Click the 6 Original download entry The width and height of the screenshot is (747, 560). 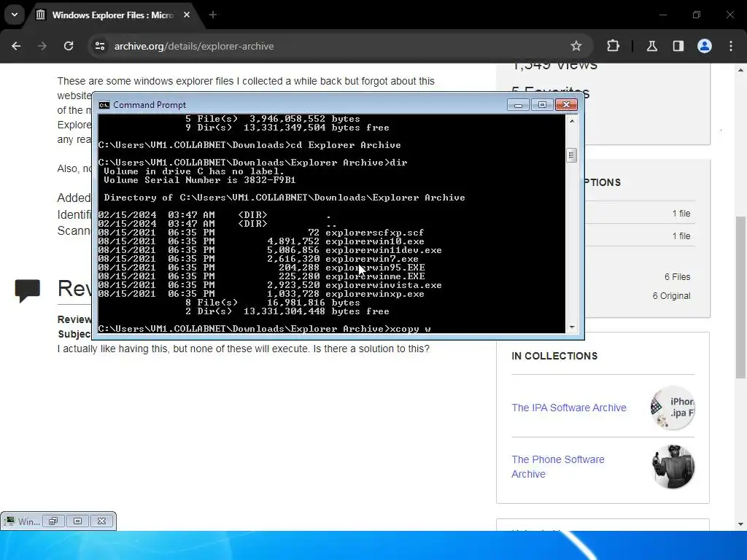point(671,296)
